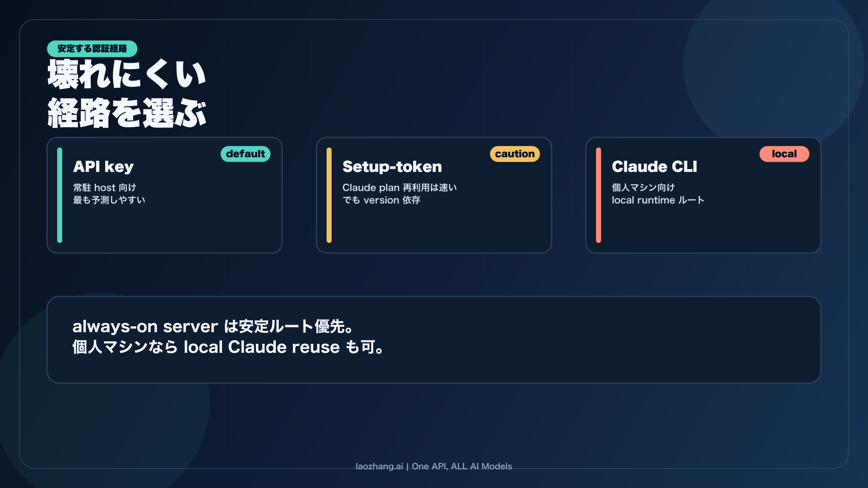The width and height of the screenshot is (868, 488).
Task: Expand the Claude CLI card details
Action: point(703,194)
